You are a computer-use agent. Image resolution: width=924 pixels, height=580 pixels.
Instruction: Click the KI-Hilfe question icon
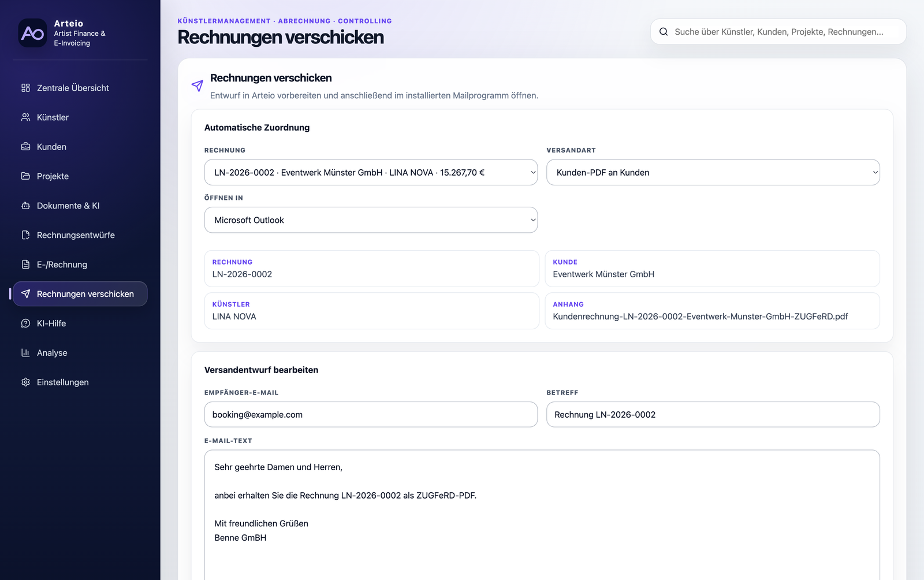point(25,324)
